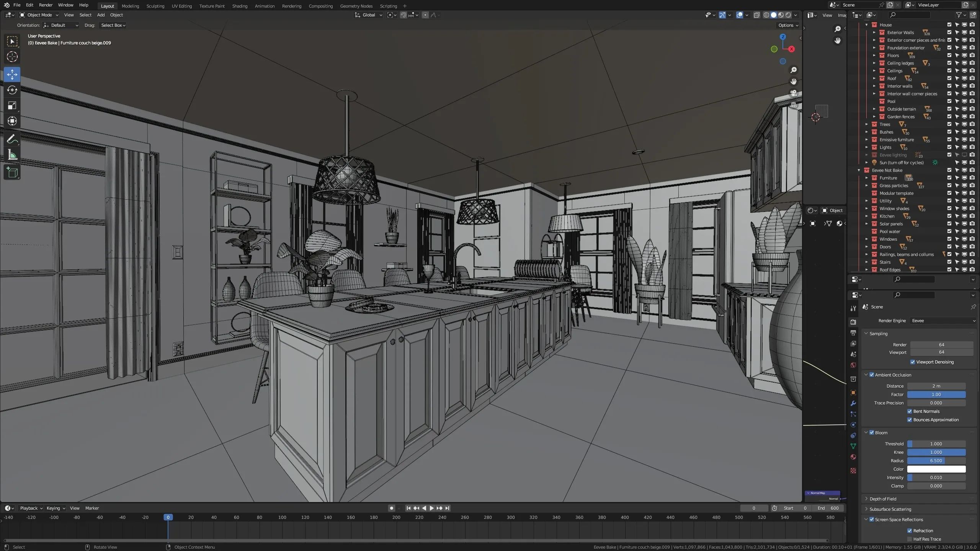Switch to the Shading workspace tab

pyautogui.click(x=240, y=6)
